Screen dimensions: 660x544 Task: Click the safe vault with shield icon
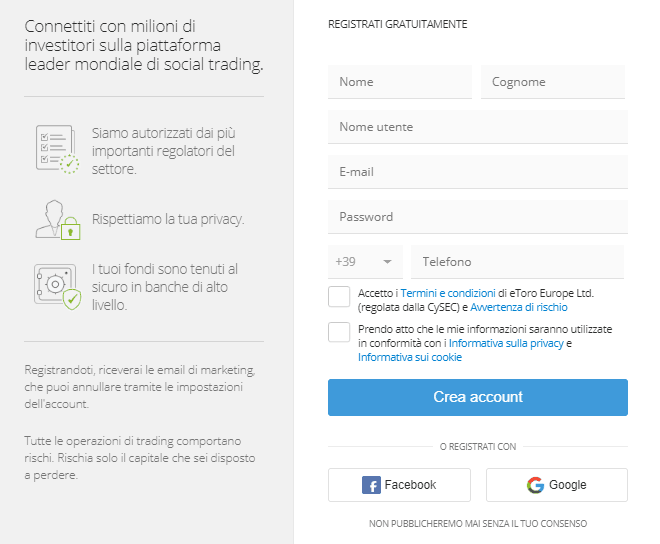pyautogui.click(x=57, y=286)
